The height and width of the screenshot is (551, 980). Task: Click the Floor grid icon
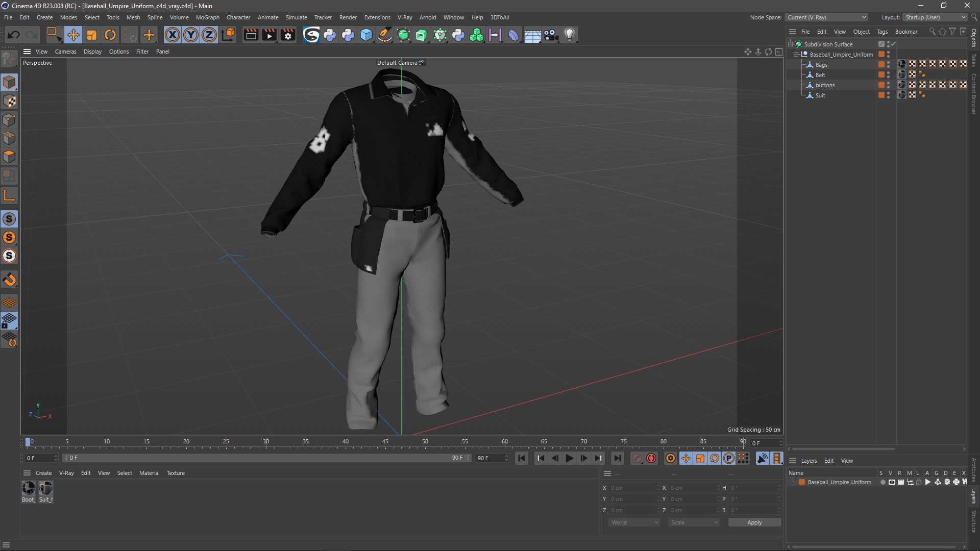[x=532, y=35]
